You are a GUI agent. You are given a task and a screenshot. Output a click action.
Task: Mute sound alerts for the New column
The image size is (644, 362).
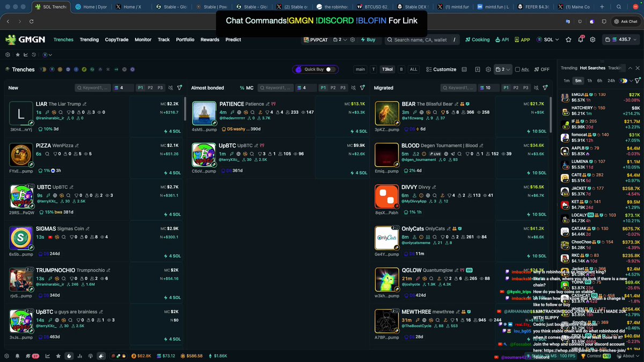click(x=171, y=87)
